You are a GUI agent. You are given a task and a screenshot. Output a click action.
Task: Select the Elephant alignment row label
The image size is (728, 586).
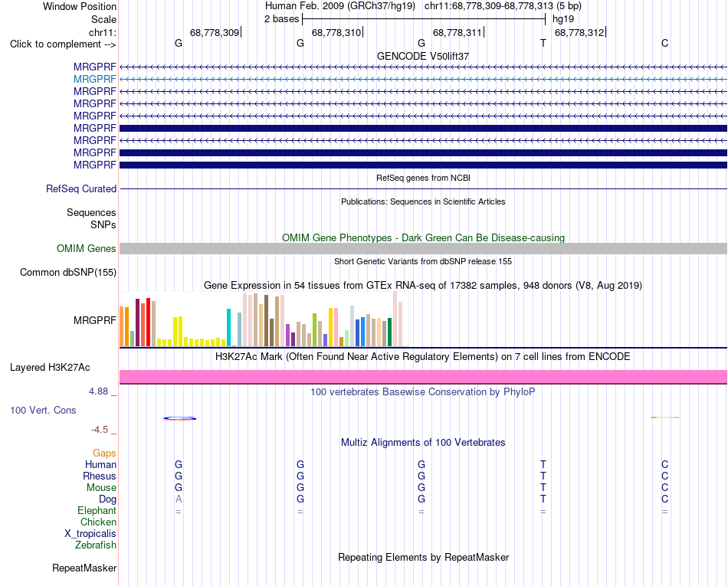(97, 511)
